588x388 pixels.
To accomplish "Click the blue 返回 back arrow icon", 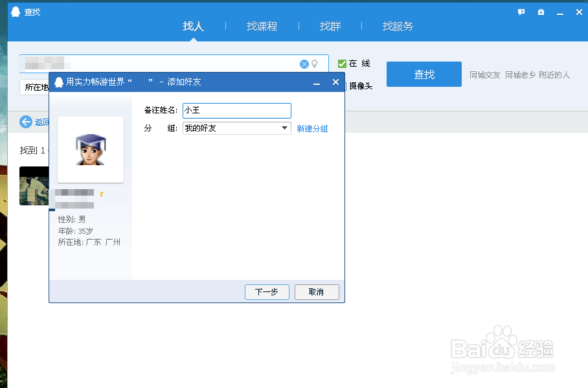I will click(26, 122).
